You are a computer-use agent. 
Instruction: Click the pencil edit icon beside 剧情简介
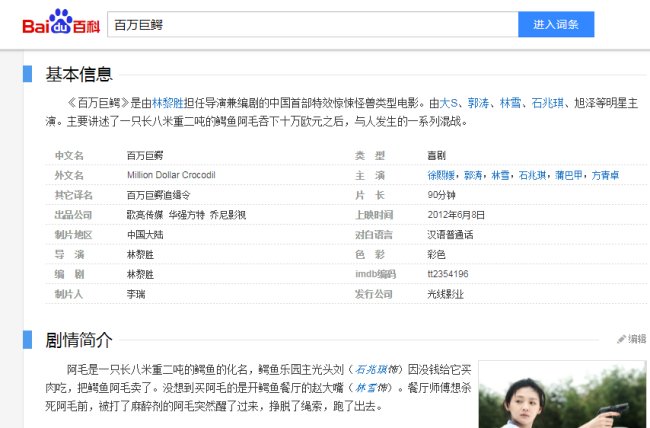(621, 339)
